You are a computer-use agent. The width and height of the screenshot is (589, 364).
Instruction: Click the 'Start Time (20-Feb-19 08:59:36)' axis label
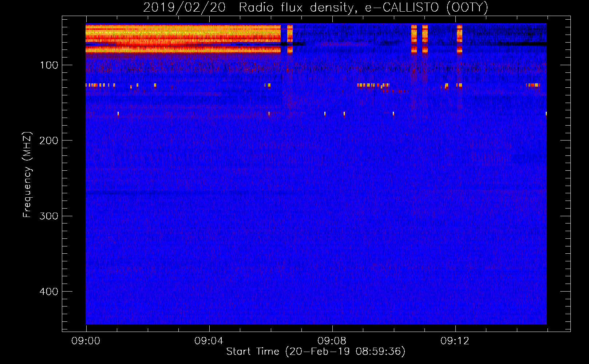[316, 352]
